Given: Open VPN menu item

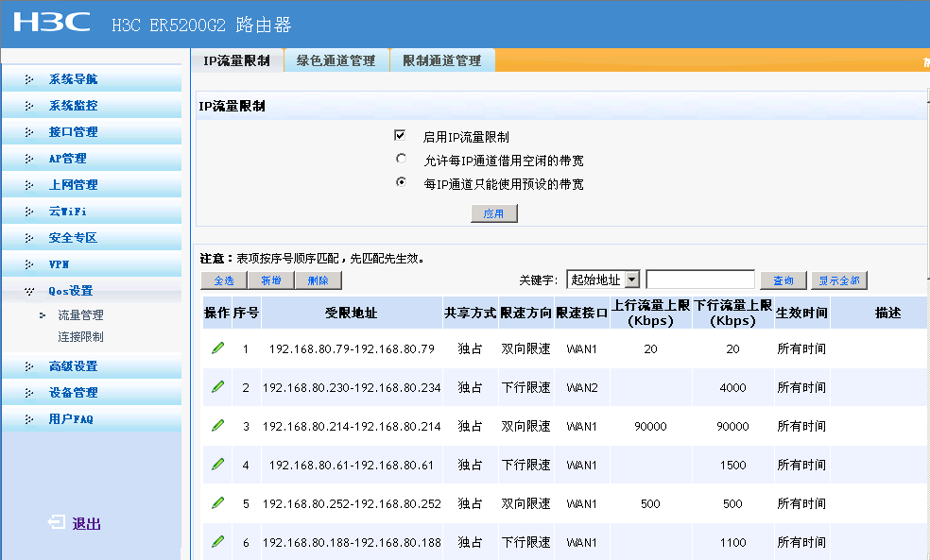Looking at the screenshot, I should coord(59,264).
